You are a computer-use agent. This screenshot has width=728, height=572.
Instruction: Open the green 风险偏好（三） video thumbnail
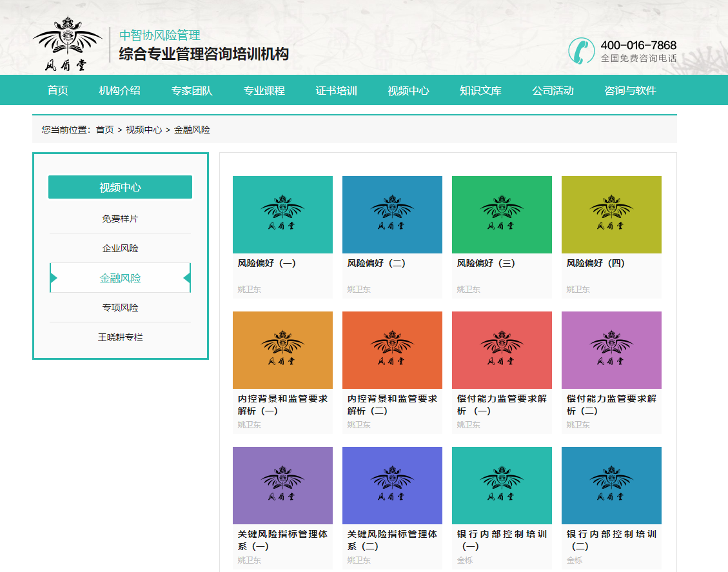click(502, 215)
